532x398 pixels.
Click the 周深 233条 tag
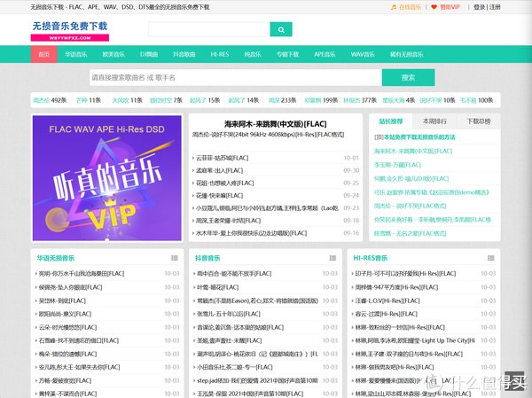(282, 100)
